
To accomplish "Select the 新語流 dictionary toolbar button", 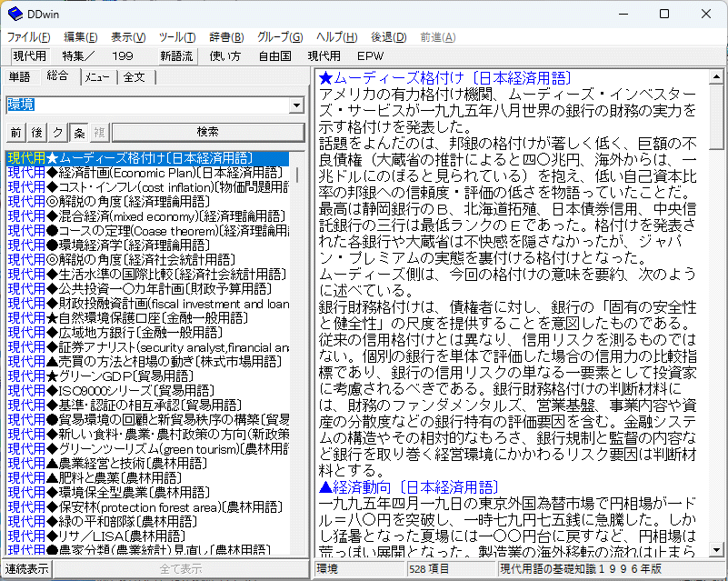I will tap(176, 56).
